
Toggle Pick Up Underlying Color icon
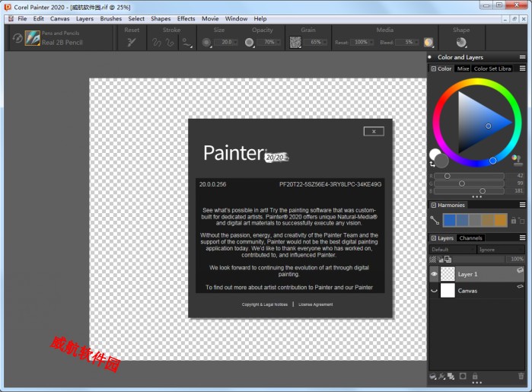point(441,260)
